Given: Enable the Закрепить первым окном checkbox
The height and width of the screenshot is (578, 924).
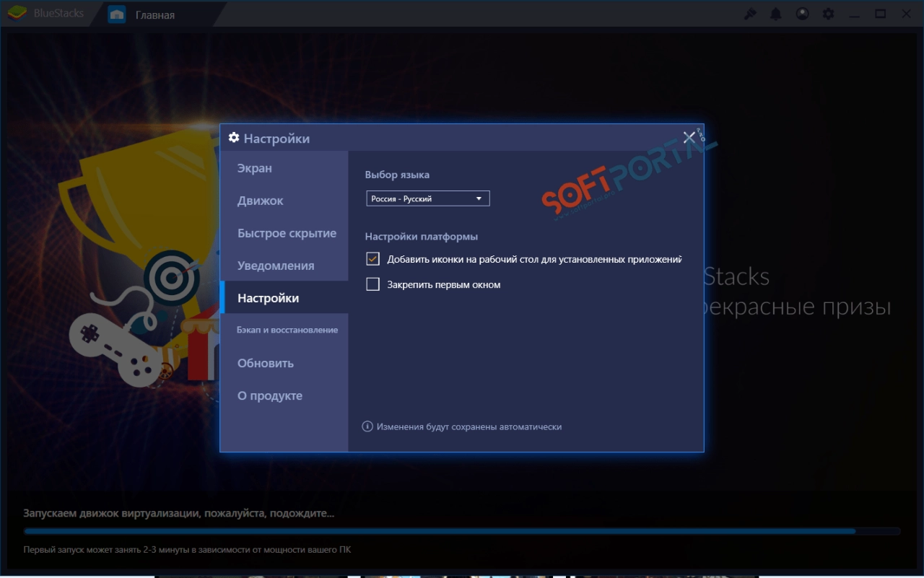Looking at the screenshot, I should [372, 284].
